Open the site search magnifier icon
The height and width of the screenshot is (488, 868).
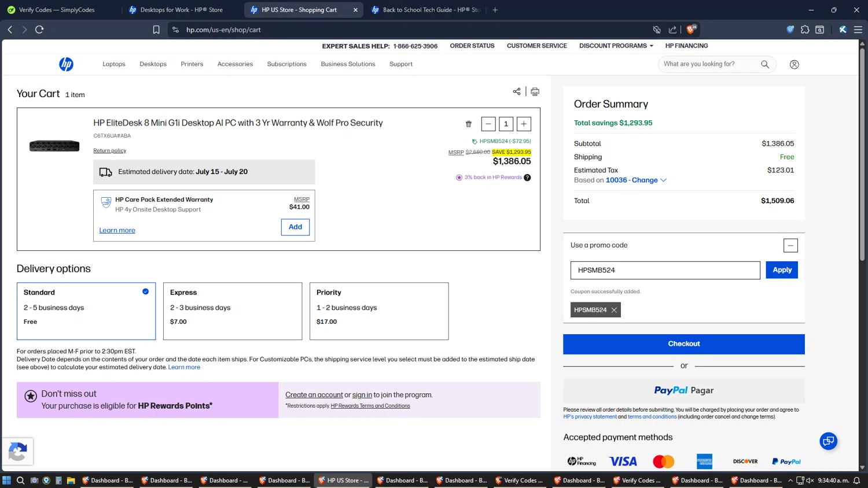click(x=765, y=64)
